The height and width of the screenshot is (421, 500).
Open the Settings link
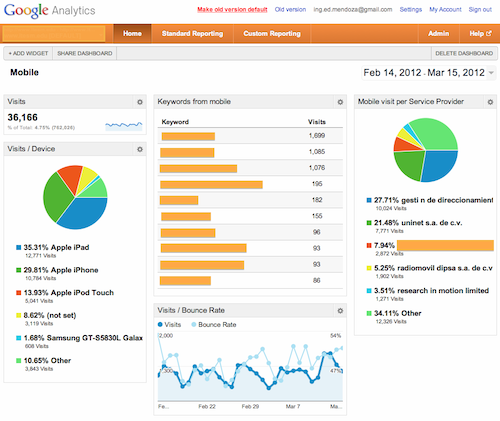(411, 10)
